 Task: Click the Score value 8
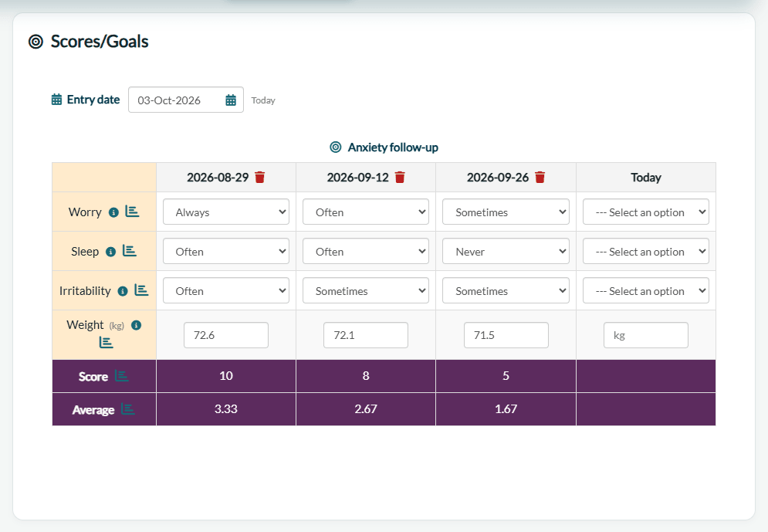[366, 376]
